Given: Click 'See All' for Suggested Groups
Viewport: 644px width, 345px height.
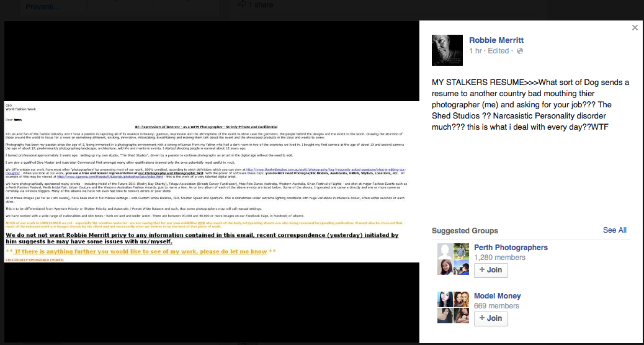Looking at the screenshot, I should (x=614, y=230).
